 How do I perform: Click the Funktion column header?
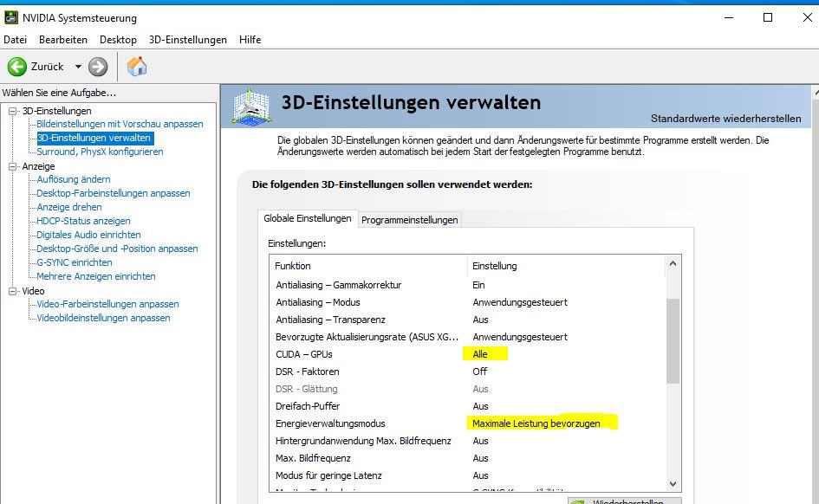(368, 266)
